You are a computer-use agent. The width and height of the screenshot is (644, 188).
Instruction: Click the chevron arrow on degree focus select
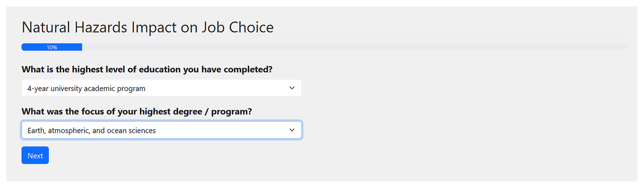point(292,130)
